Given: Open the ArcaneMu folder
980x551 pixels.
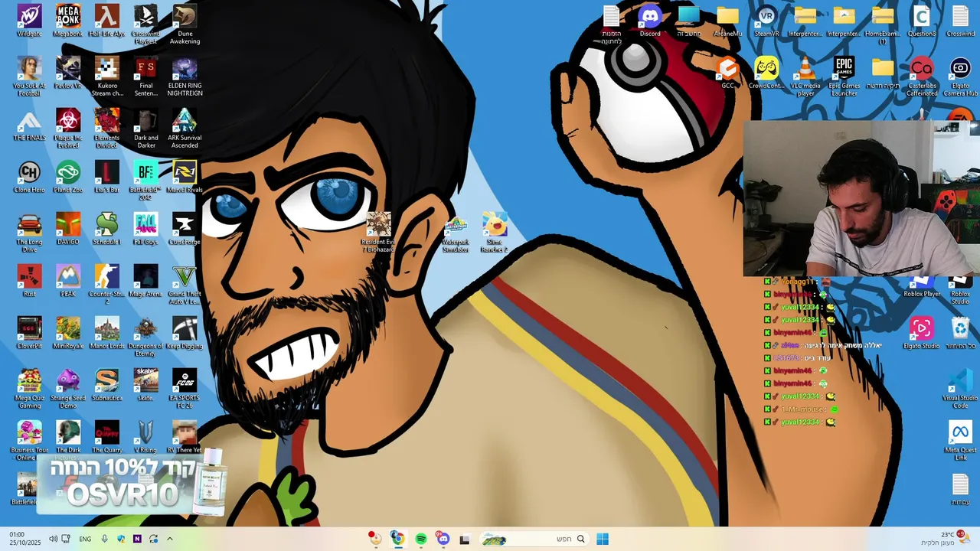Looking at the screenshot, I should pos(727,21).
